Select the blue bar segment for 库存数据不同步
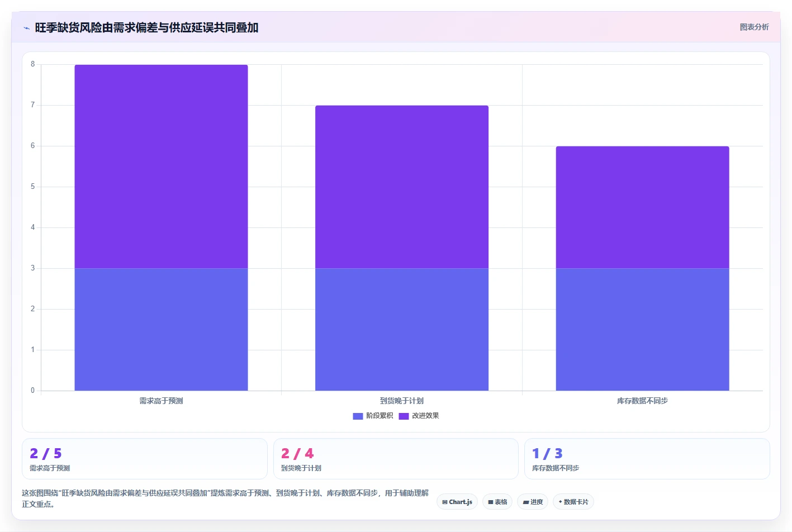 (642, 329)
